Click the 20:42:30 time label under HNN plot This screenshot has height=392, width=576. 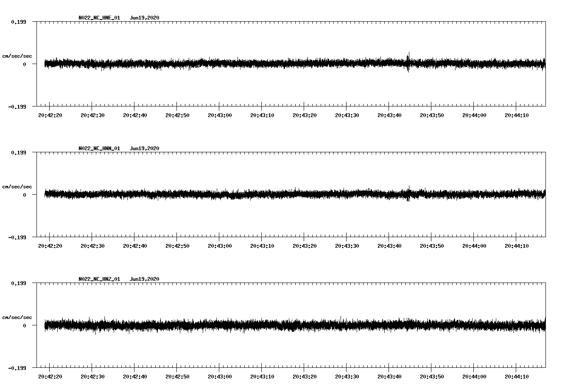pos(92,246)
